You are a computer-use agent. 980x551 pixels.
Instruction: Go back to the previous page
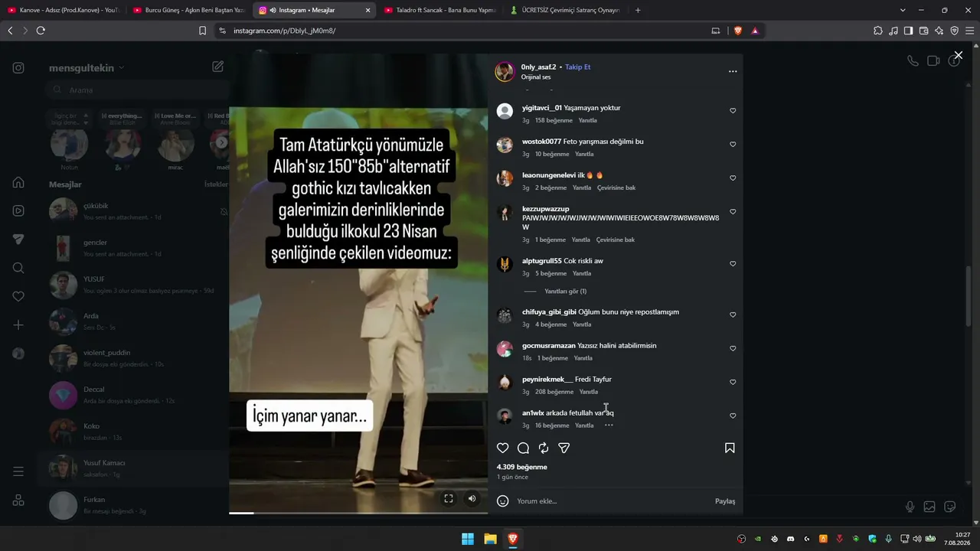tap(10, 31)
